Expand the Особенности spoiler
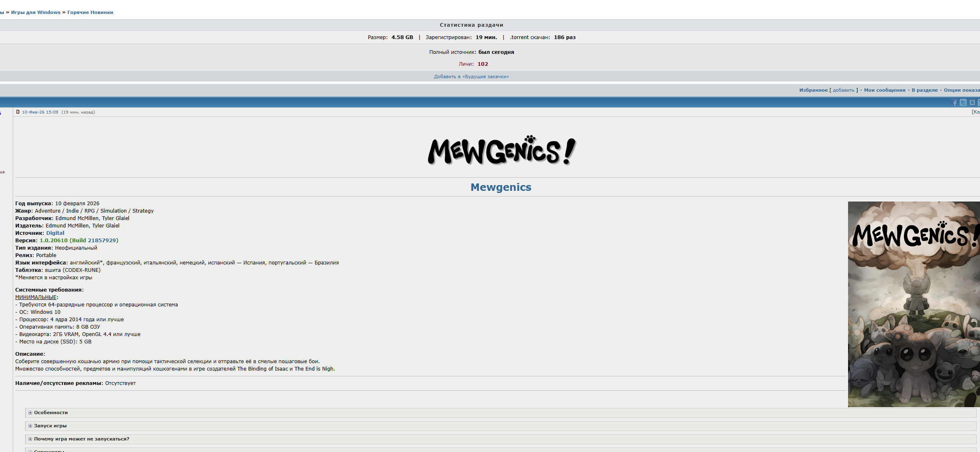980x452 pixels. [x=51, y=413]
